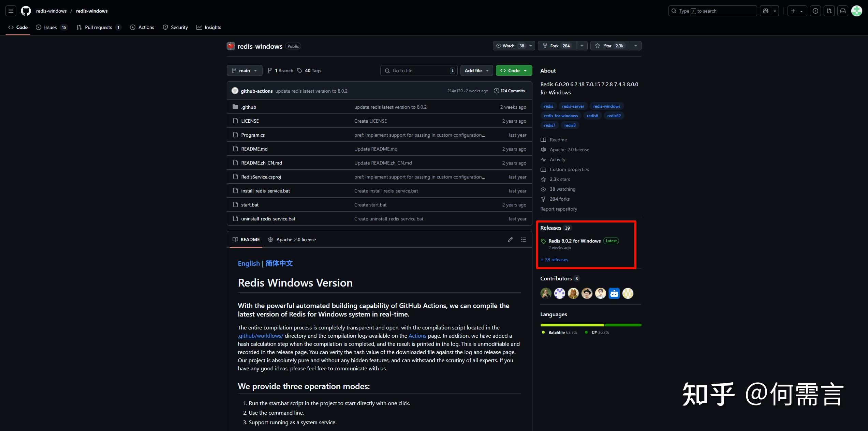The height and width of the screenshot is (431, 868).
Task: Open star lists dropdown arrow
Action: 635,46
